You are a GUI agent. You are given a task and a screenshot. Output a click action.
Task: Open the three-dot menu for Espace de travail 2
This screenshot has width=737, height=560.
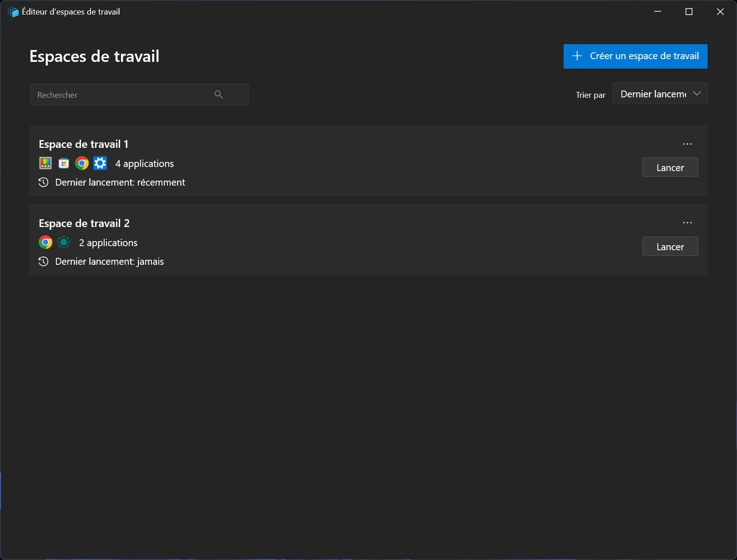(x=687, y=223)
